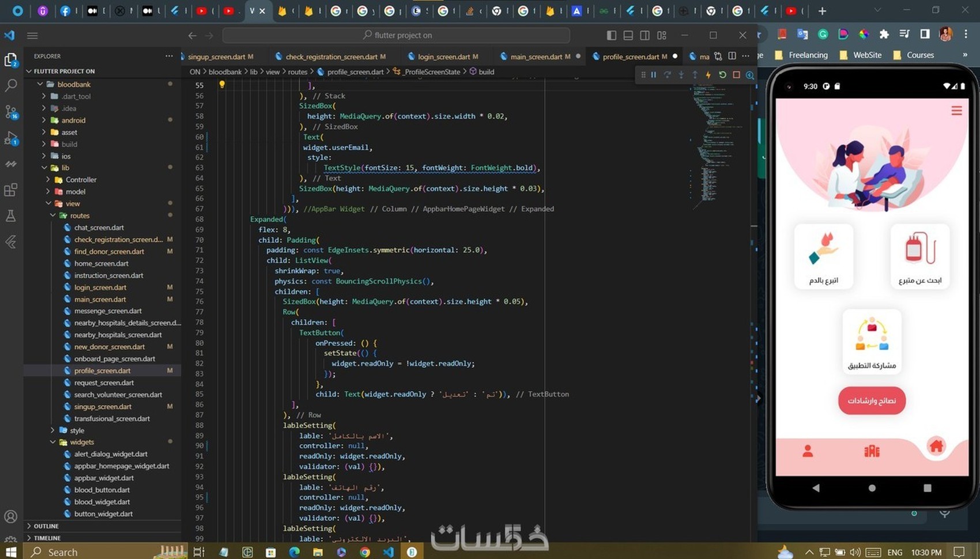Tap the ابحث عن متبرع card
The image size is (980, 559).
[x=919, y=256]
